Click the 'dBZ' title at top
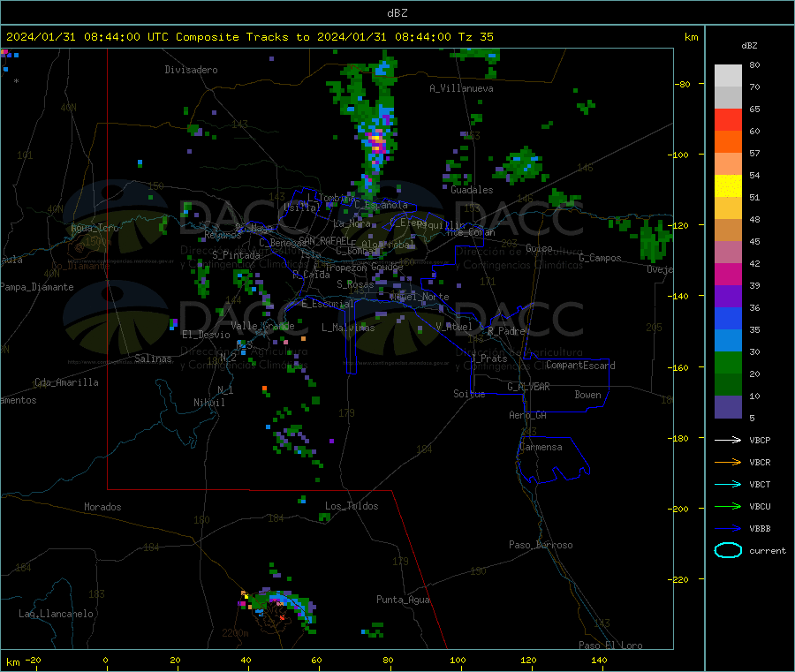 point(397,13)
